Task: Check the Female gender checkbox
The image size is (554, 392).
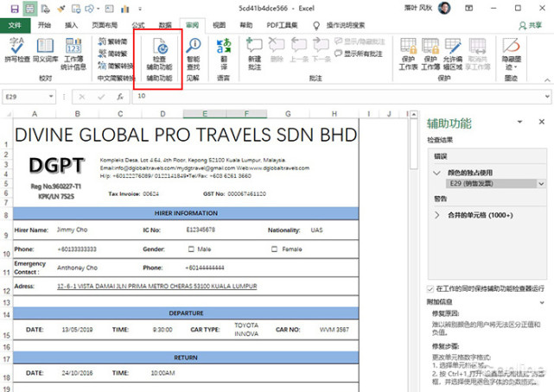Action: click(274, 250)
